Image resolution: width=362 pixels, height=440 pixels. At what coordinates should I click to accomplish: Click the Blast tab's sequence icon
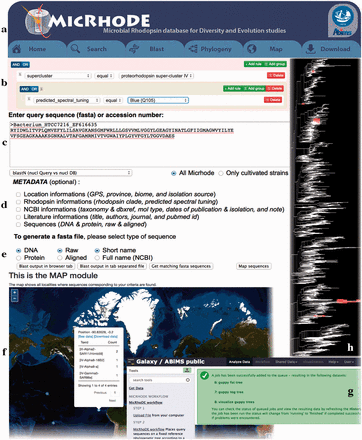(134, 49)
